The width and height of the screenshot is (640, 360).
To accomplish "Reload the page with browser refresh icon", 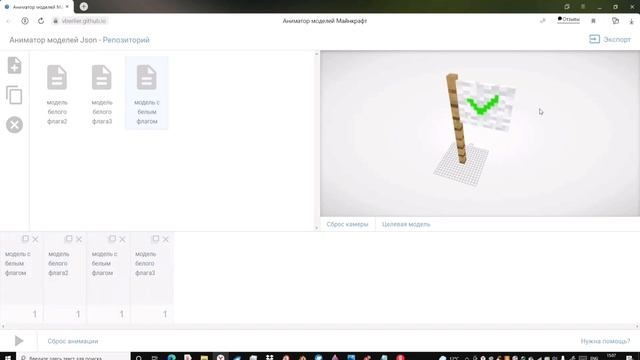I will point(41,21).
